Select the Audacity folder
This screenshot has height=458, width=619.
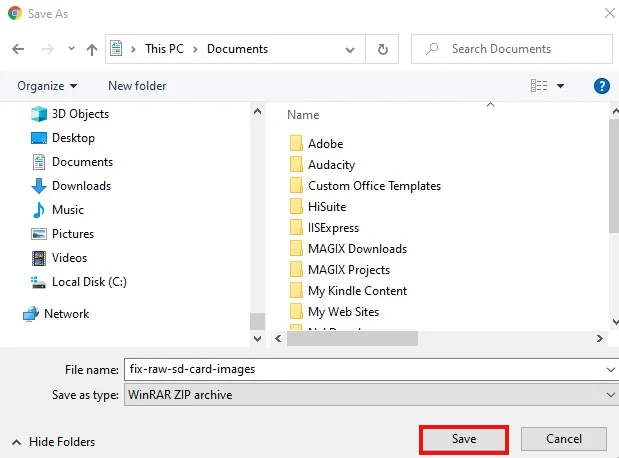[x=331, y=165]
